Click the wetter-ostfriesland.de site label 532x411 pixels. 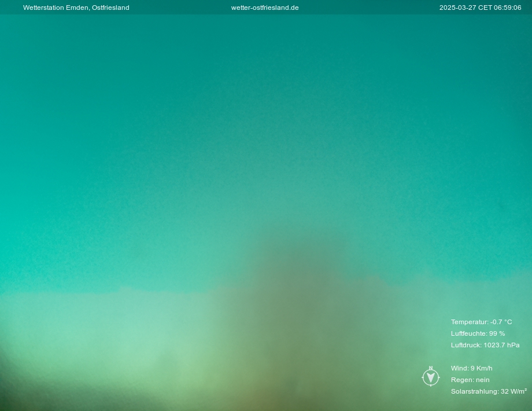click(x=265, y=8)
